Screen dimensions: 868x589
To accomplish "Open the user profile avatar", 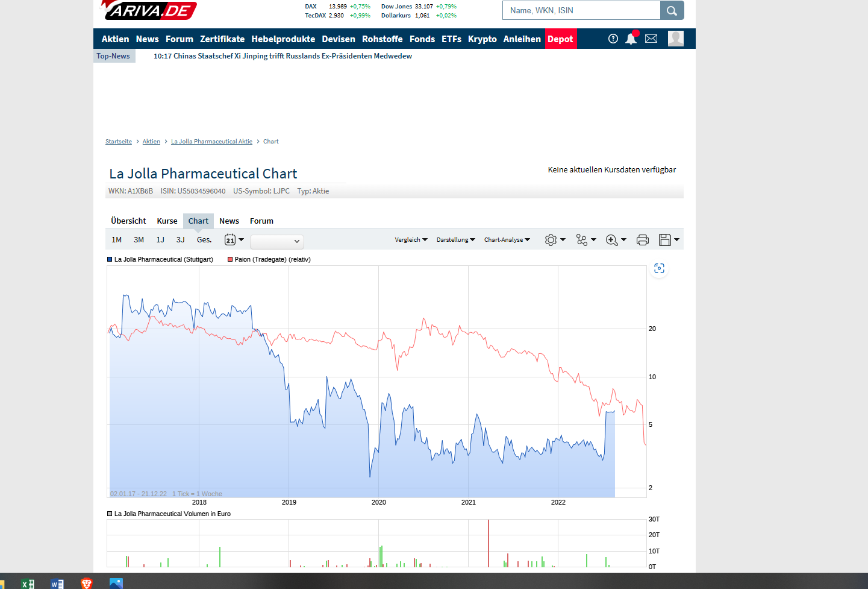I will tap(676, 39).
